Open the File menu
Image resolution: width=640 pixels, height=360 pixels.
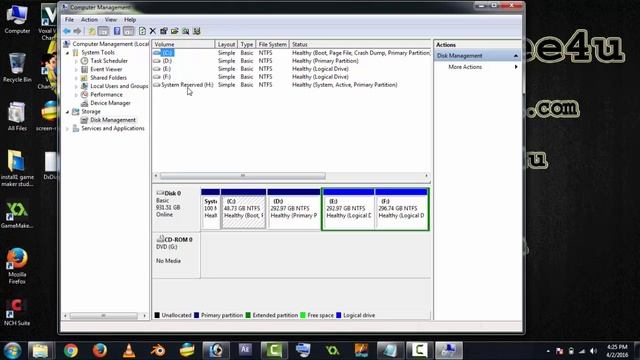pos(69,20)
